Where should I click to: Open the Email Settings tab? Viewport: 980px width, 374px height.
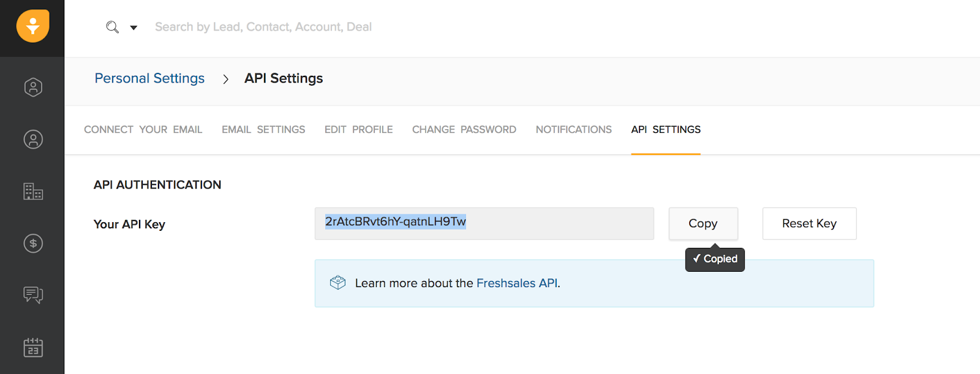[263, 130]
